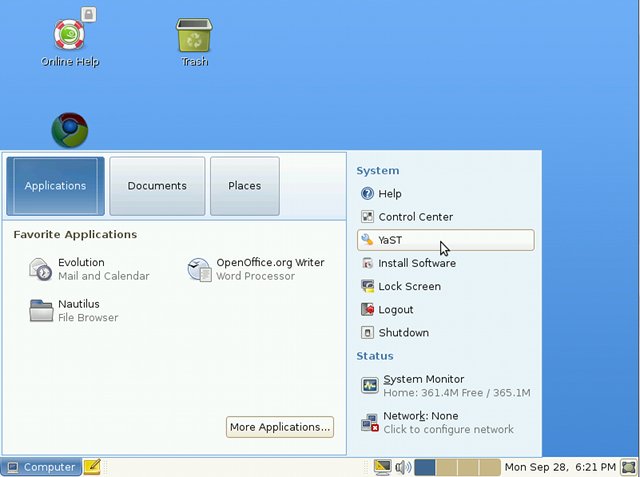The height and width of the screenshot is (477, 640).
Task: Open the yellow notes icon in the panel
Action: coord(92,467)
